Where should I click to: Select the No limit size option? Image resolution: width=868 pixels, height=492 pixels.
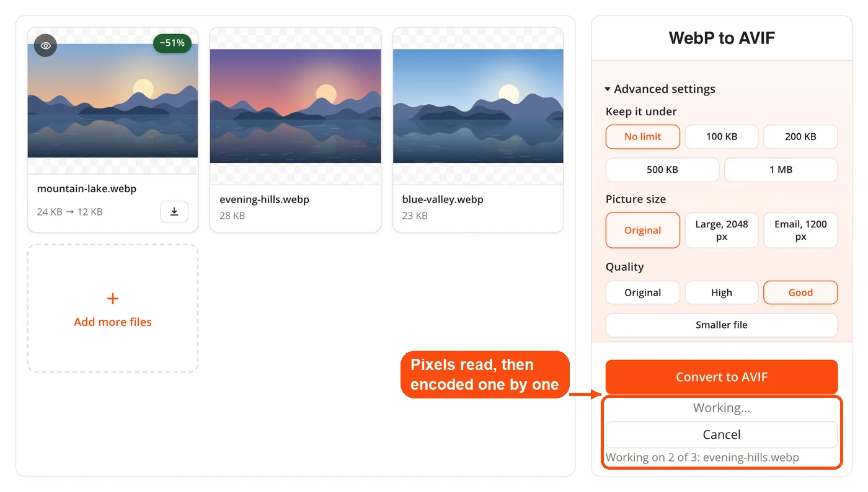pyautogui.click(x=643, y=137)
